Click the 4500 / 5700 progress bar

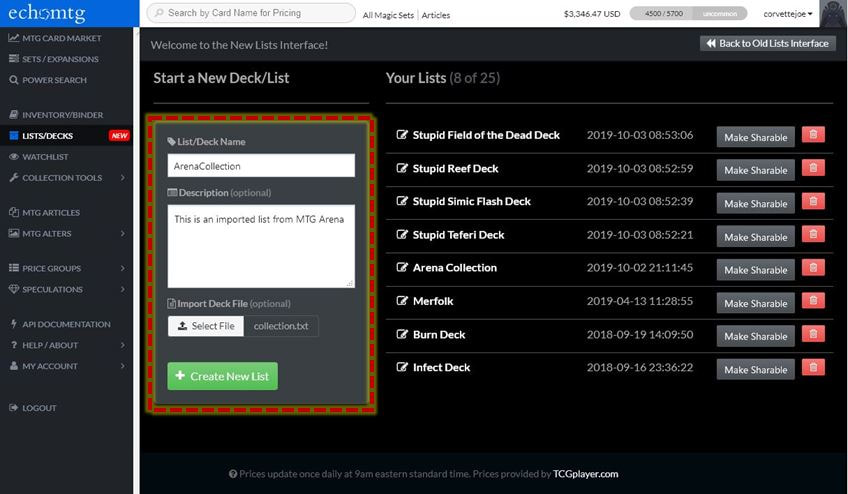pos(688,14)
